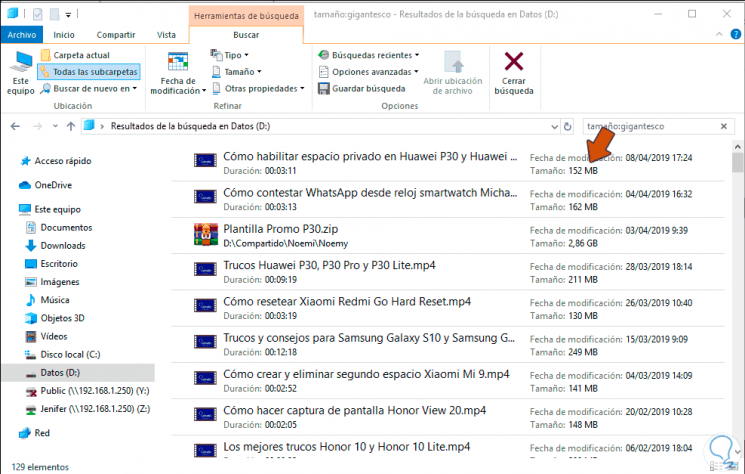Click the refresh icon beside address bar
Image resolution: width=745 pixels, height=474 pixels.
[567, 126]
